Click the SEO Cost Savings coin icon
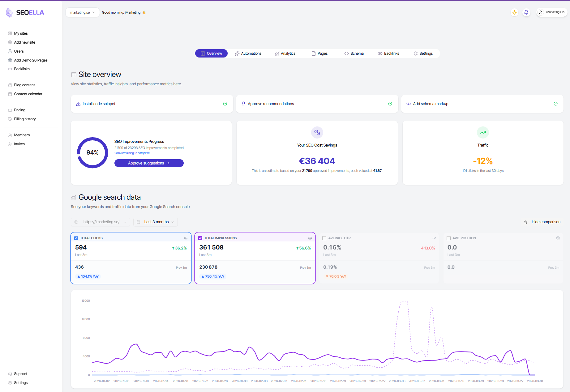Viewport: 570px width, 392px height. click(317, 133)
